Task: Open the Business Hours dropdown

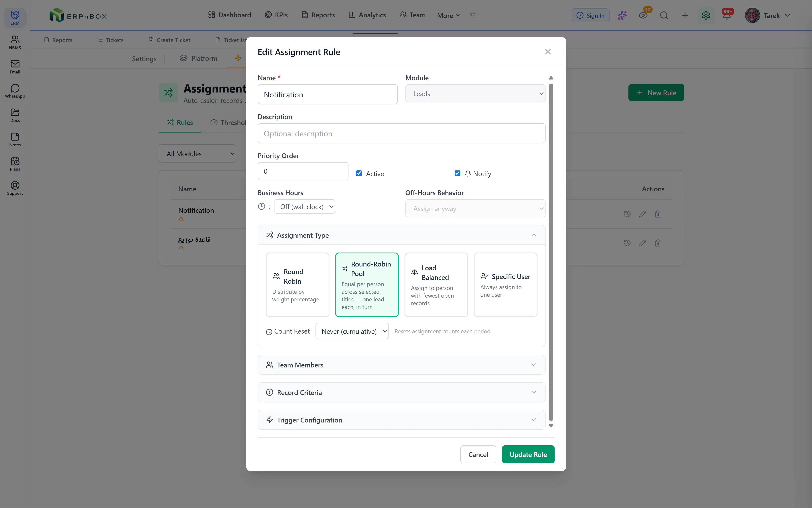Action: [x=305, y=207]
